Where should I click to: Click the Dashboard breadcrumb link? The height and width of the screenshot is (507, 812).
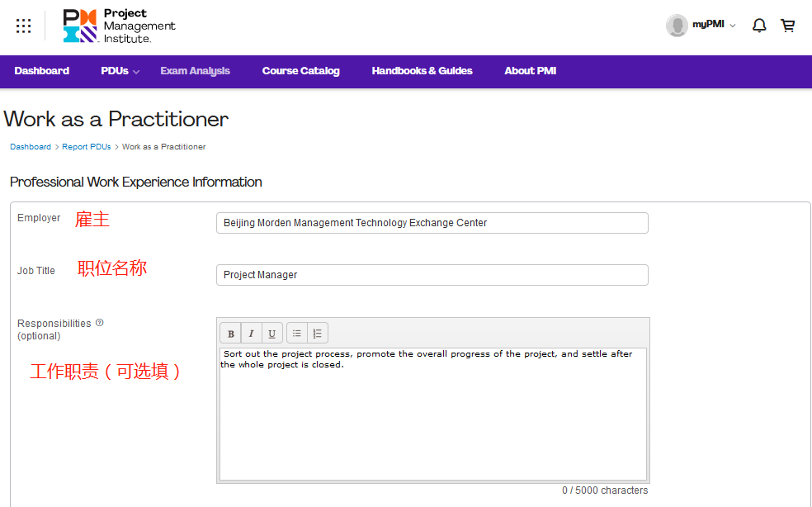point(31,147)
